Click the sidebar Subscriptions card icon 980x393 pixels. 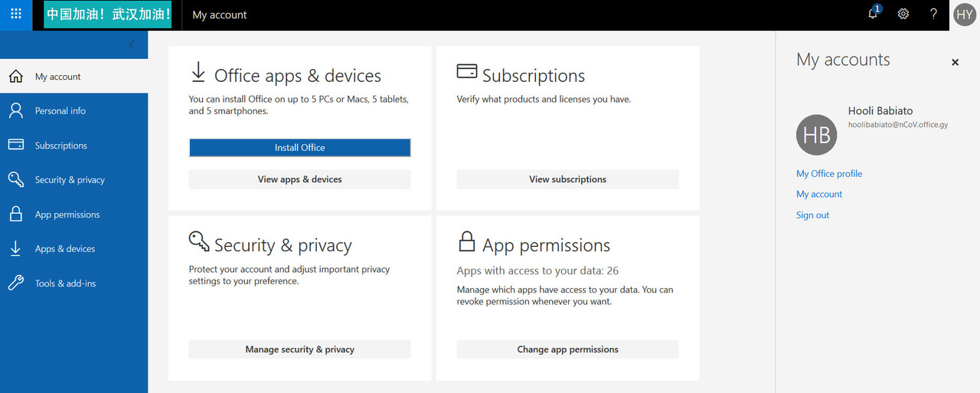coord(15,145)
